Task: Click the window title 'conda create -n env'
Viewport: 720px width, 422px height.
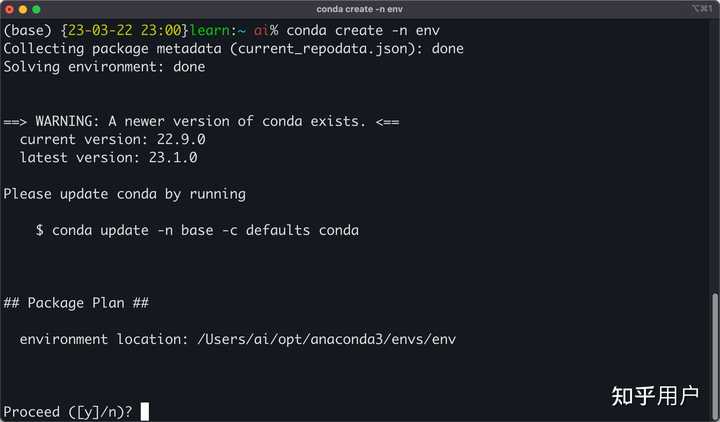Action: (360, 9)
